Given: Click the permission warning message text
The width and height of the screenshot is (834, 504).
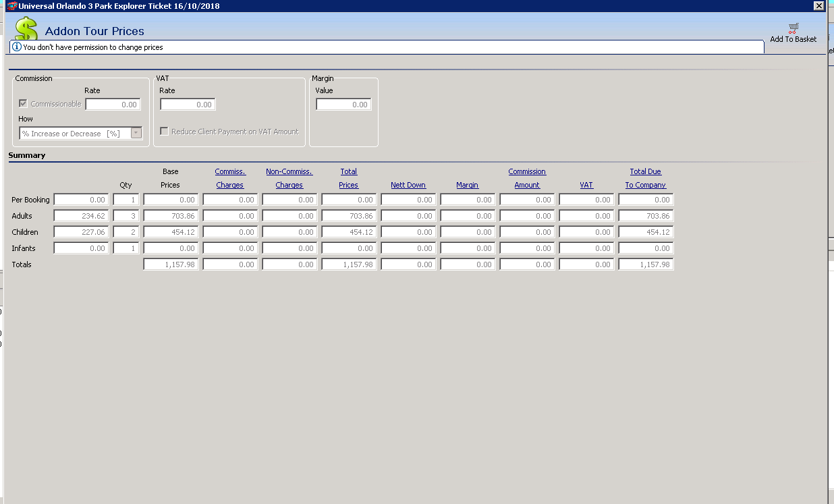Looking at the screenshot, I should point(93,47).
